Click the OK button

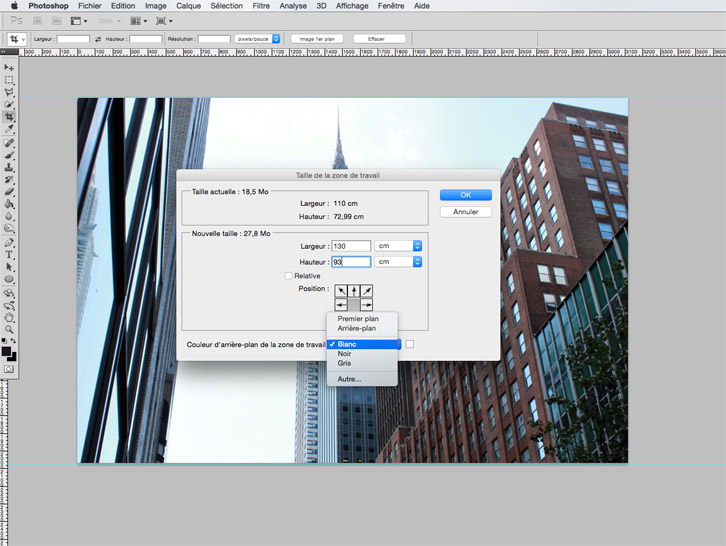pyautogui.click(x=465, y=195)
